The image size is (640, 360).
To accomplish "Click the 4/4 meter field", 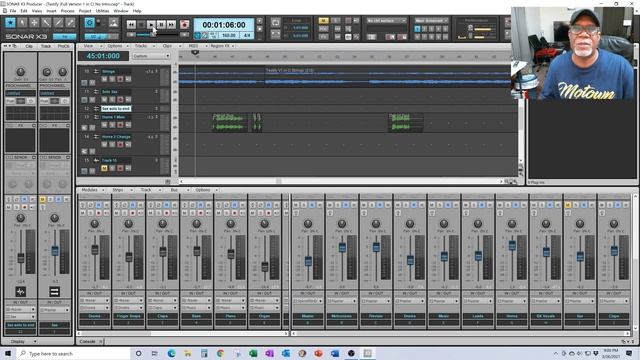I will click(247, 36).
